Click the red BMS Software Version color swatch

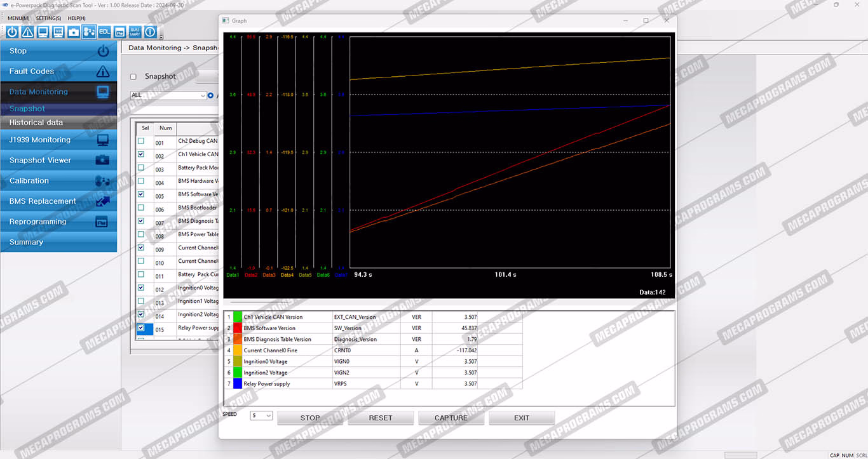(x=238, y=328)
